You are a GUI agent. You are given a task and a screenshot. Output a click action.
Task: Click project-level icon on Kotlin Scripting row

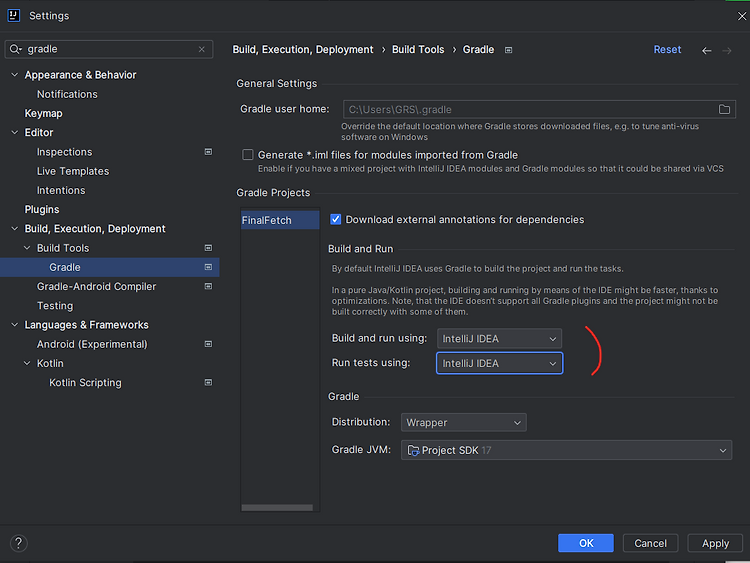(x=209, y=382)
